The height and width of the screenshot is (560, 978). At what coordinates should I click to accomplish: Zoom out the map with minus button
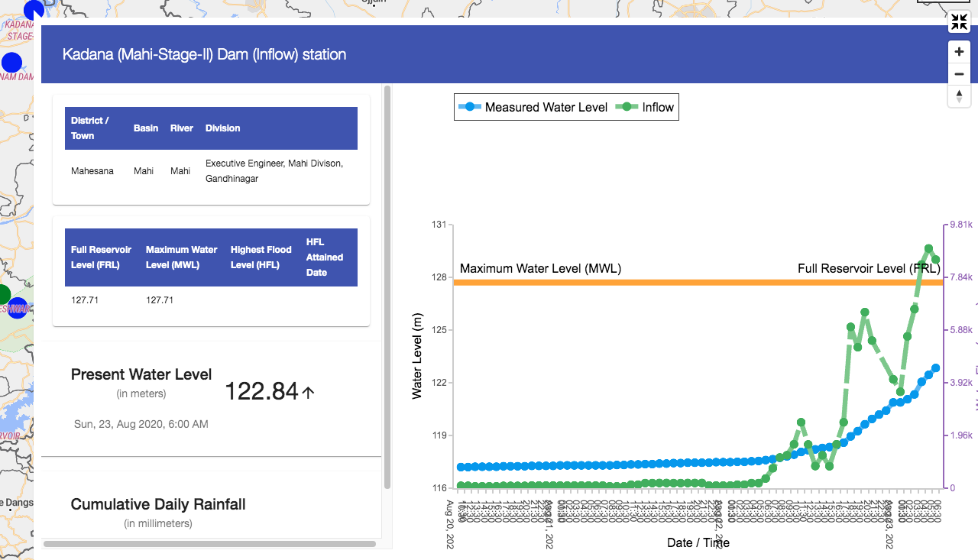point(959,74)
